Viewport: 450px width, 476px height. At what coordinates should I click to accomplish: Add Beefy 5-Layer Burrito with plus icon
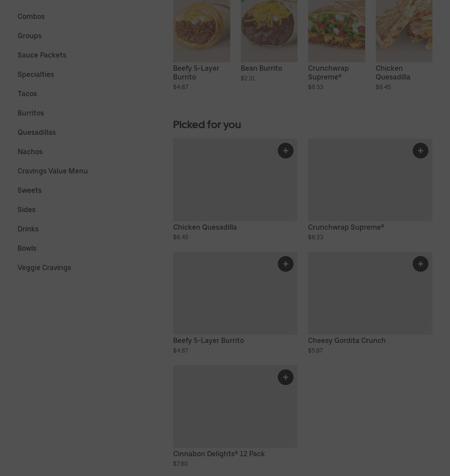click(285, 264)
